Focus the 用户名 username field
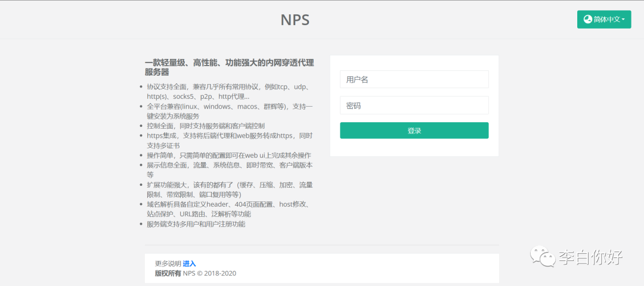Screen dimensions: 644x286 coord(414,79)
